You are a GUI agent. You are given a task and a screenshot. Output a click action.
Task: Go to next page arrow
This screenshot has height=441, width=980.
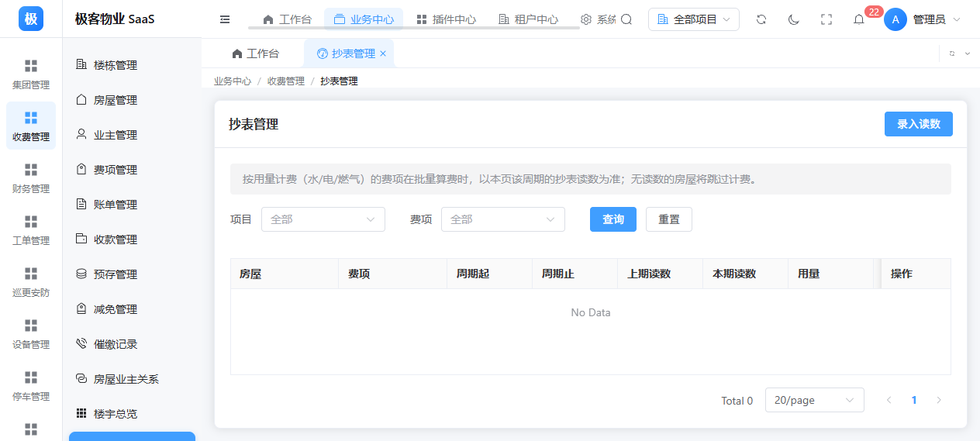[x=939, y=400]
